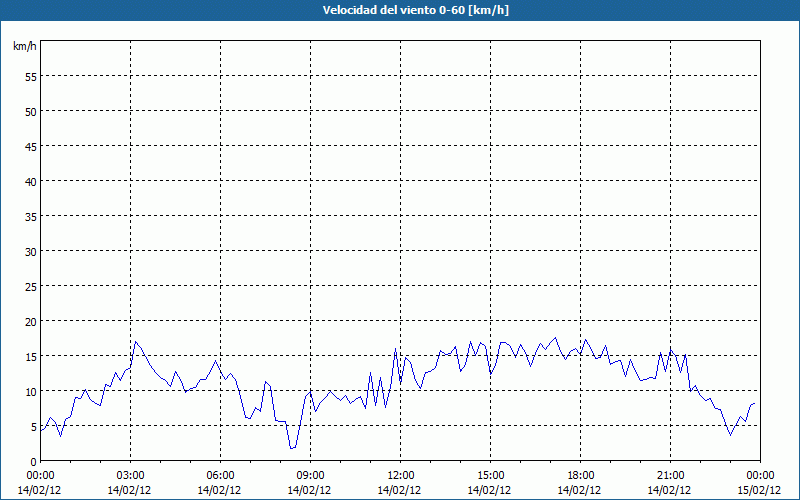Select the '09:00' time label
Image resolution: width=800 pixels, height=500 pixels.
(310, 476)
